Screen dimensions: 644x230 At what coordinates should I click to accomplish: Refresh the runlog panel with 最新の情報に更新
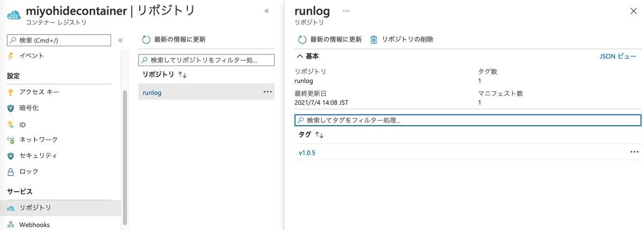coord(330,39)
